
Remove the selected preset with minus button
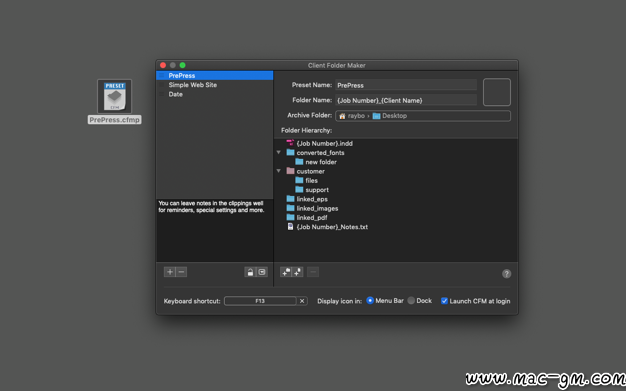181,272
